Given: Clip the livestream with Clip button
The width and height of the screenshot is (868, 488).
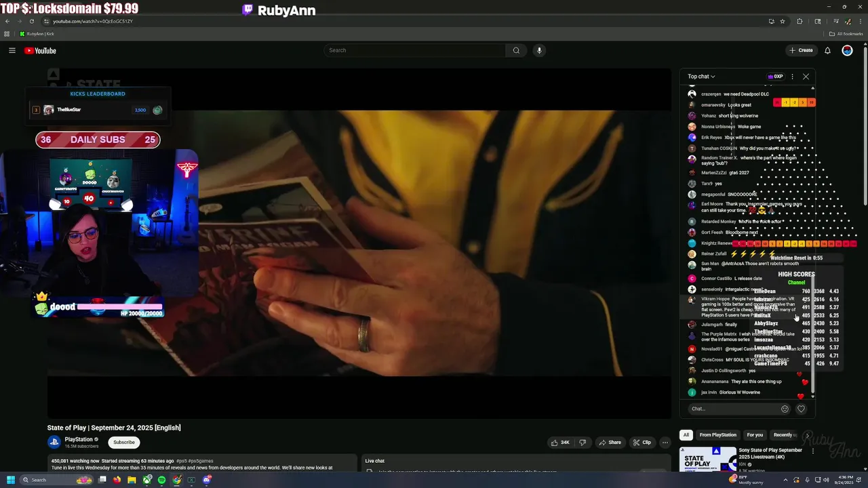Looking at the screenshot, I should (x=642, y=443).
